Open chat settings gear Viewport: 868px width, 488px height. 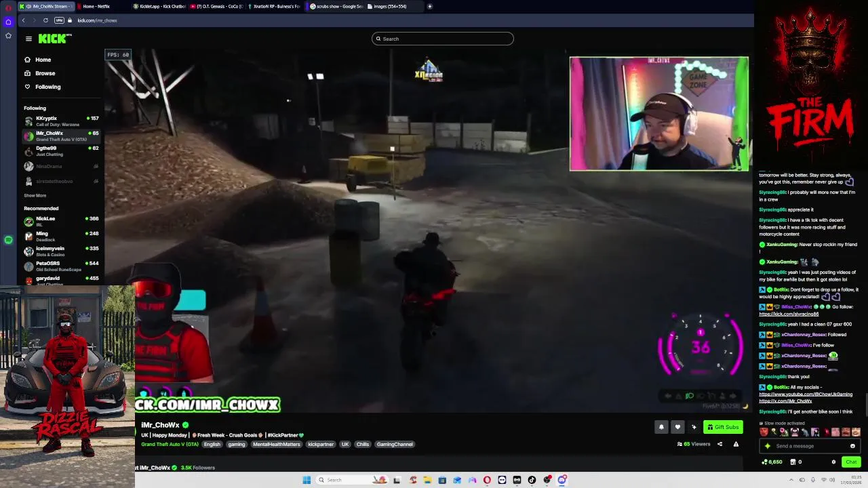pos(833,462)
